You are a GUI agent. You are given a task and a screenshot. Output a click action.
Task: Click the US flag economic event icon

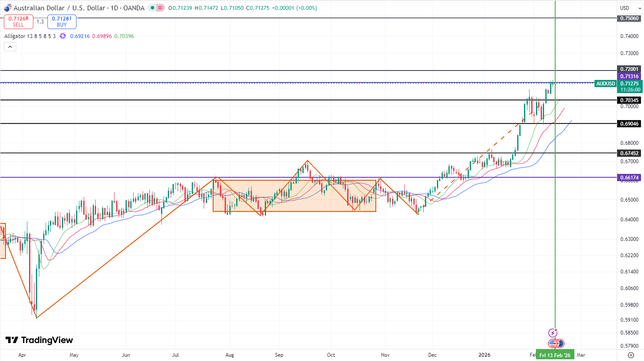click(x=553, y=343)
